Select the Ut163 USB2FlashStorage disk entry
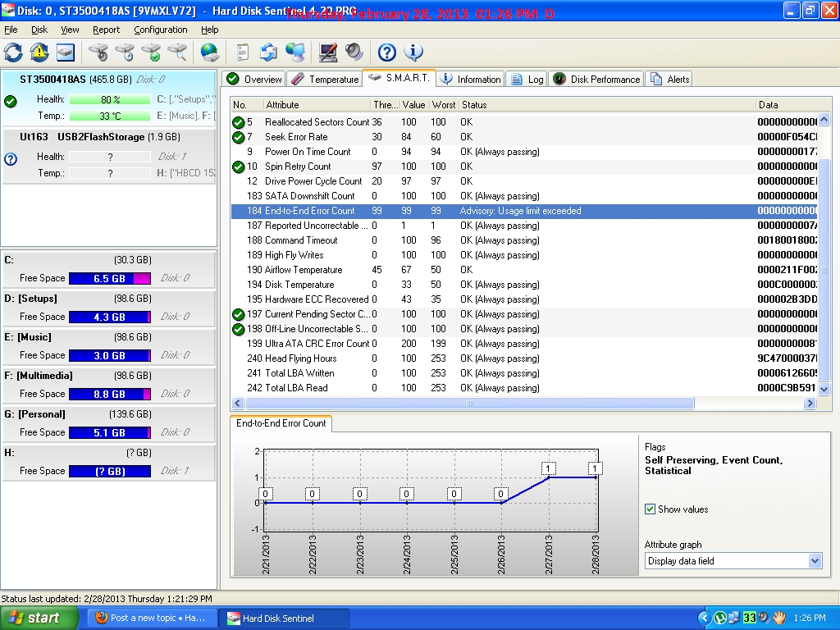This screenshot has height=630, width=840. point(109,155)
